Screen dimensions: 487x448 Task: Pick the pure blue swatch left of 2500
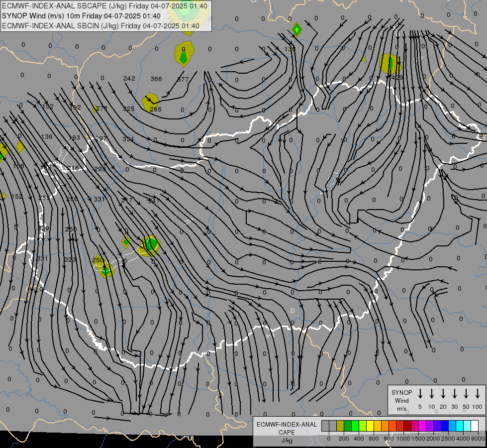[x=444, y=426]
